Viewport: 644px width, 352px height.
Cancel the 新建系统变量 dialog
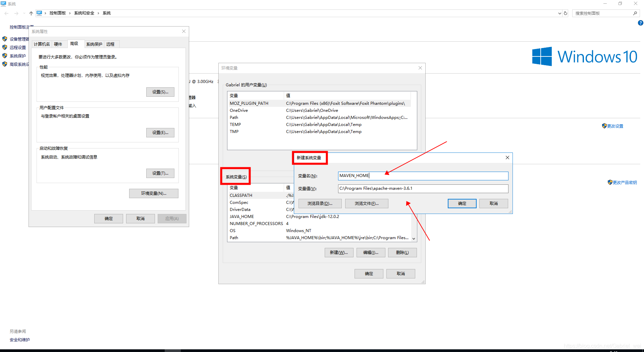pyautogui.click(x=494, y=204)
